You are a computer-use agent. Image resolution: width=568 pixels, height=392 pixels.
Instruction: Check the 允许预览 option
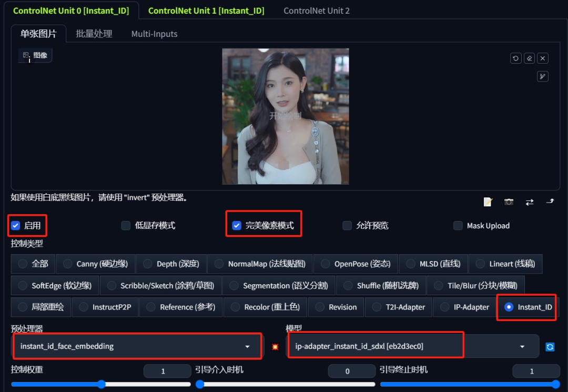(x=347, y=226)
